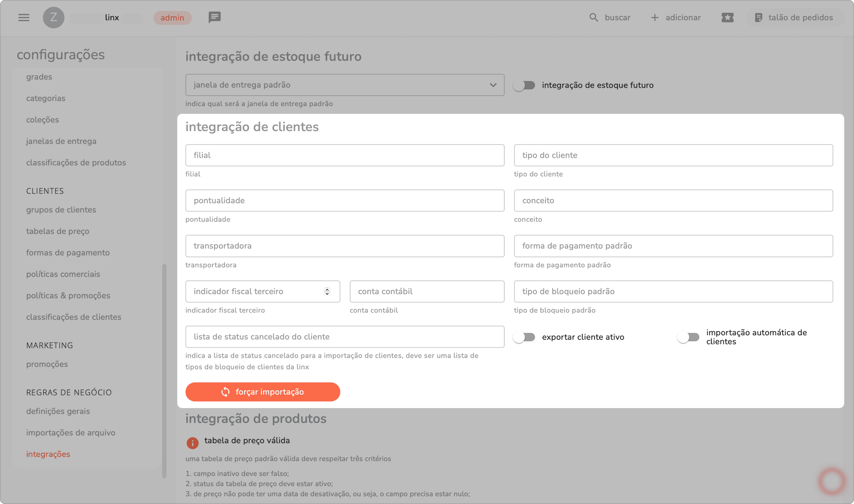The height and width of the screenshot is (504, 854).
Task: Click the round floating help button
Action: pos(832,481)
